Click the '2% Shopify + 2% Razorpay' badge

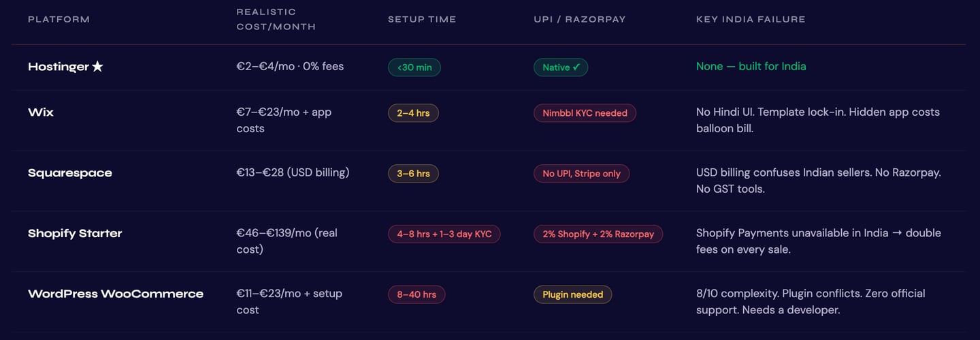598,234
